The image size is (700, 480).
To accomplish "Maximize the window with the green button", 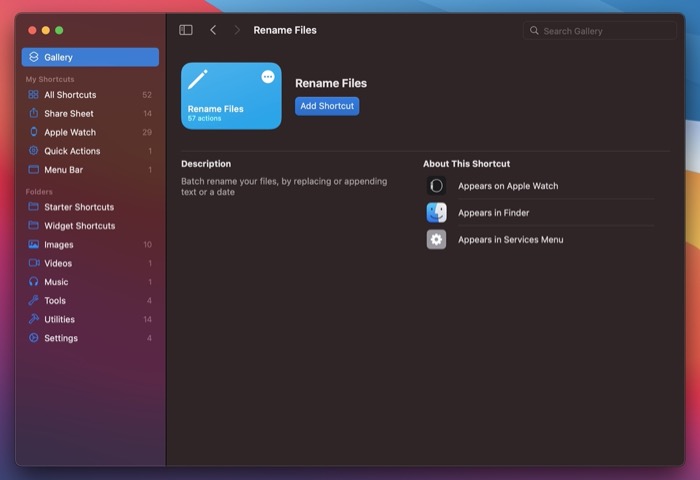I will (59, 30).
